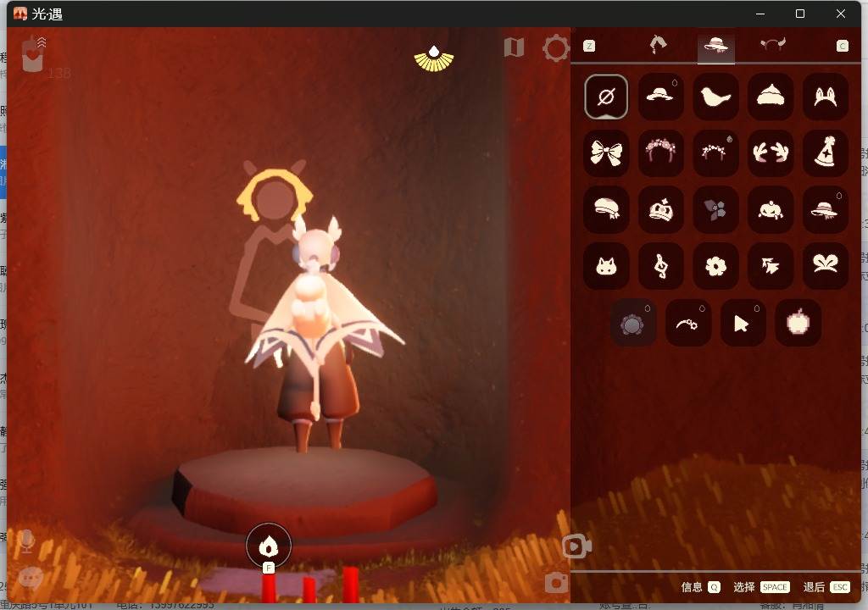868x610 pixels.
Task: Switch to the hairstyle tab
Action: [658, 45]
